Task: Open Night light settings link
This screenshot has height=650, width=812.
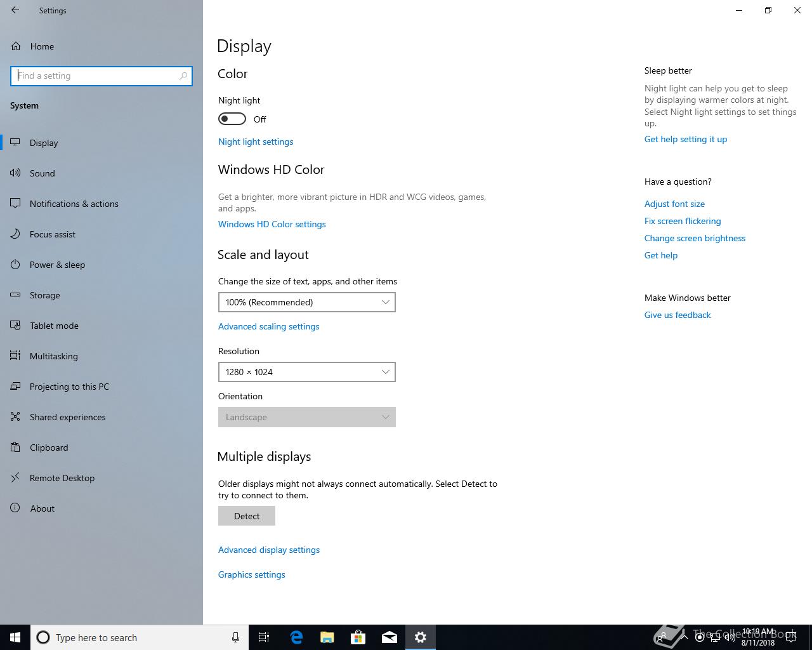Action: (256, 142)
